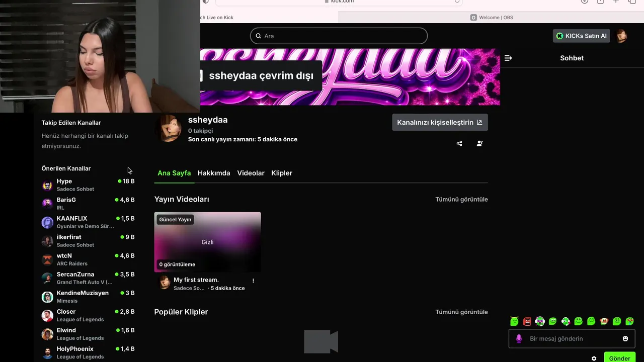Open the Güncel Yayın video thumbnail
The width and height of the screenshot is (644, 362).
tap(207, 242)
